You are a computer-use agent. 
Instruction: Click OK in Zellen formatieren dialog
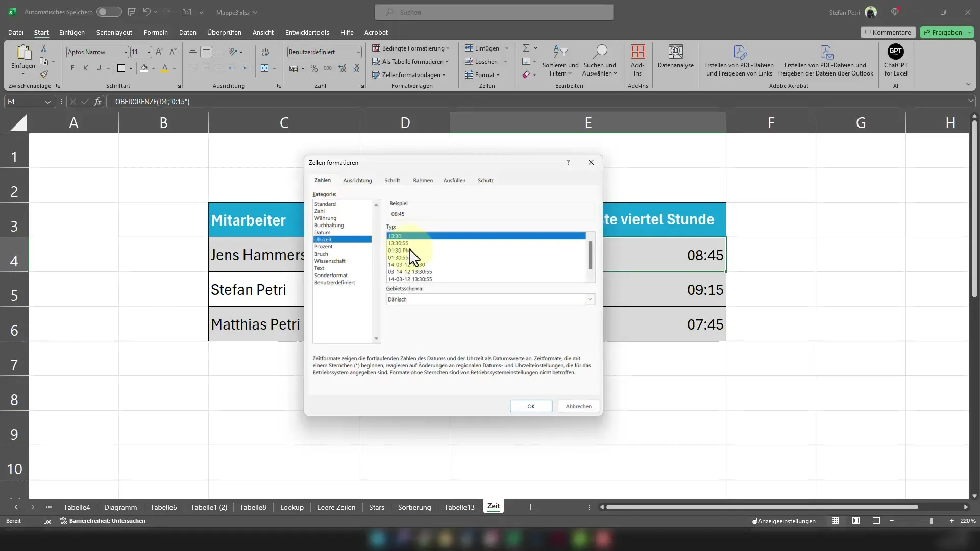coord(531,406)
